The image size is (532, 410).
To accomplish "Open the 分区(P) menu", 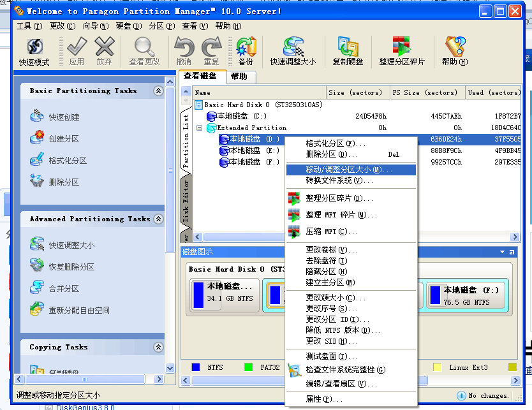I will click(162, 26).
